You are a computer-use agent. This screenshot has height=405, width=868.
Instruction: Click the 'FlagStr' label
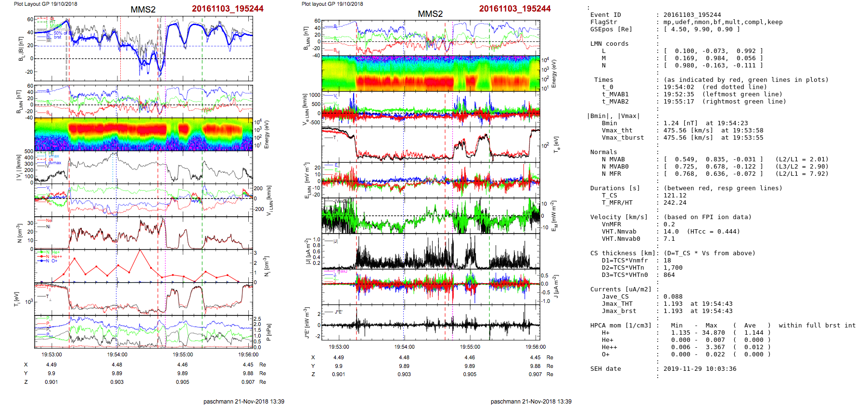pyautogui.click(x=603, y=22)
